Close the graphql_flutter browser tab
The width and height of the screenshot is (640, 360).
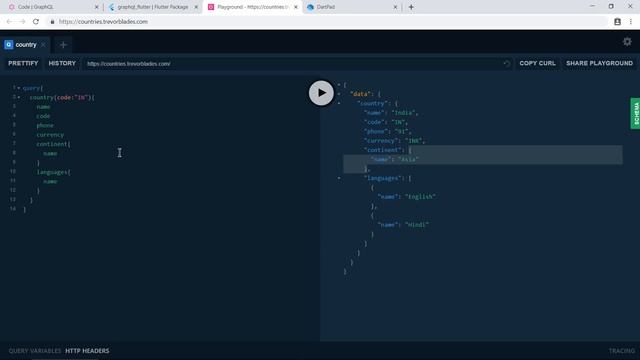[196, 7]
